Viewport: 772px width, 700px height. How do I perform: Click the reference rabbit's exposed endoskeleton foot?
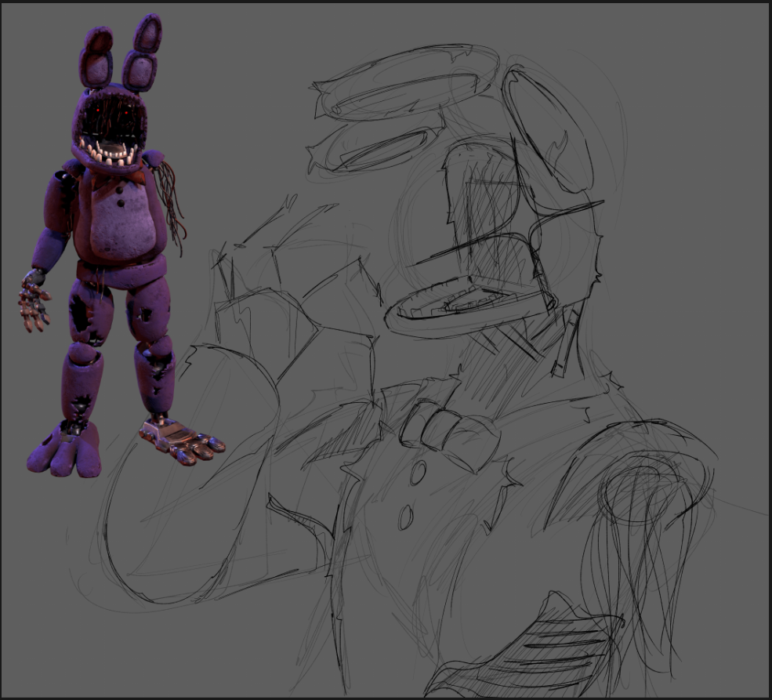coord(181,440)
